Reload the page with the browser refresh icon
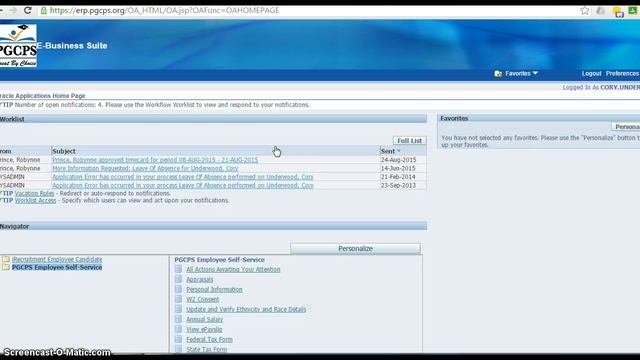640x360 pixels. tap(27, 10)
